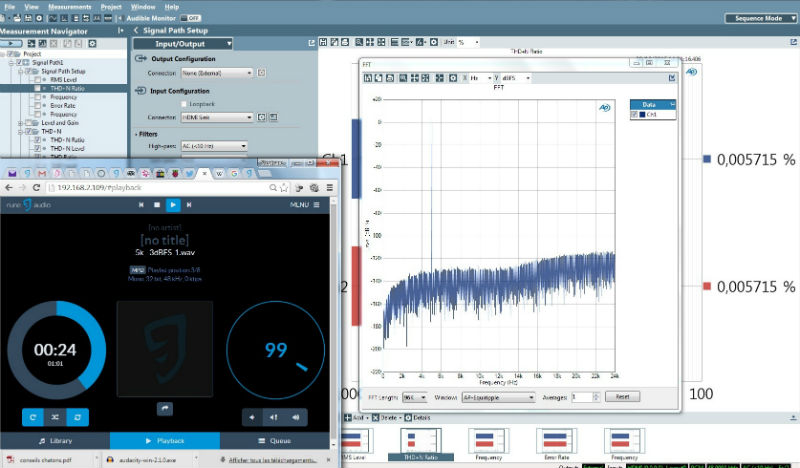Select THD+N Ratio under Signal Path Setup
This screenshot has height=468, width=800.
point(67,88)
